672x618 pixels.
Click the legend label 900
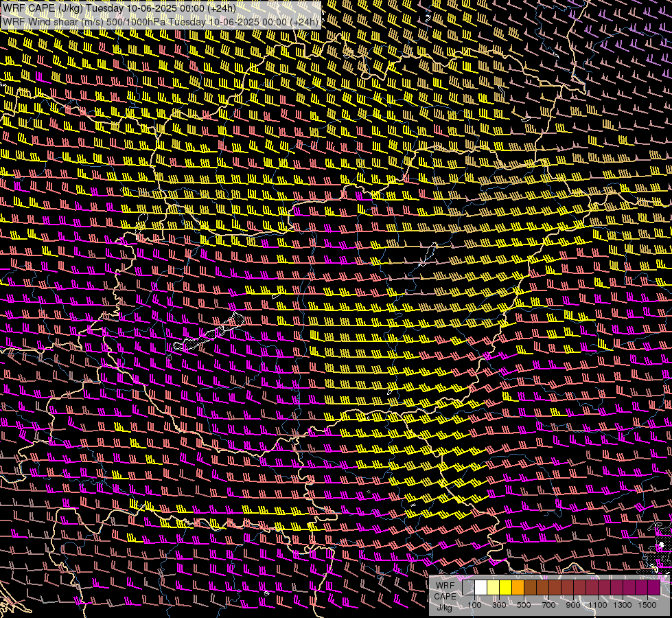[573, 605]
